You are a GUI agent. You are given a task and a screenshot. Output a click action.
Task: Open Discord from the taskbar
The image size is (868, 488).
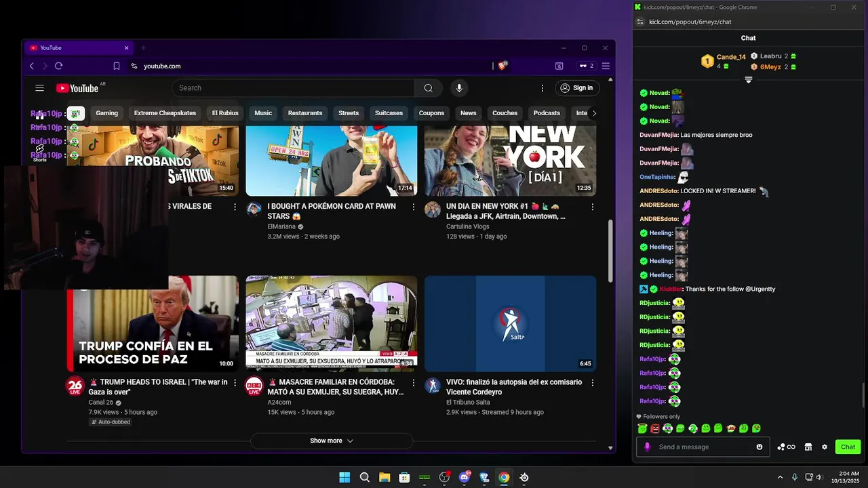point(465,477)
